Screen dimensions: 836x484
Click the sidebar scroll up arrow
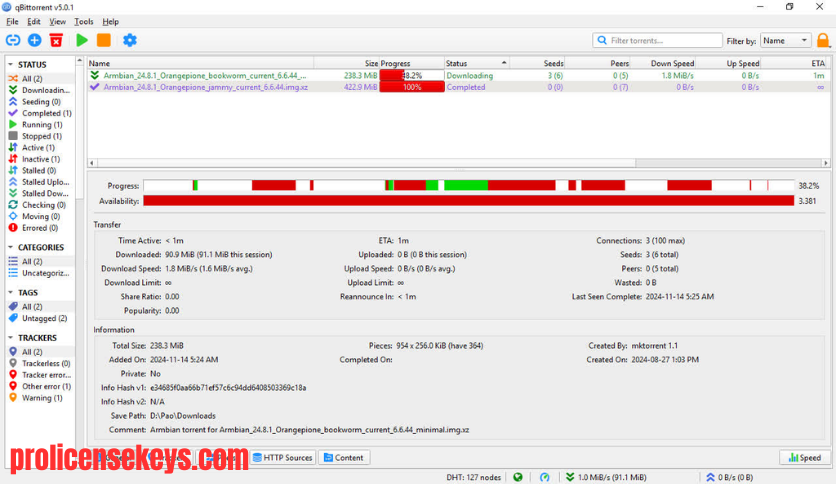click(x=79, y=61)
